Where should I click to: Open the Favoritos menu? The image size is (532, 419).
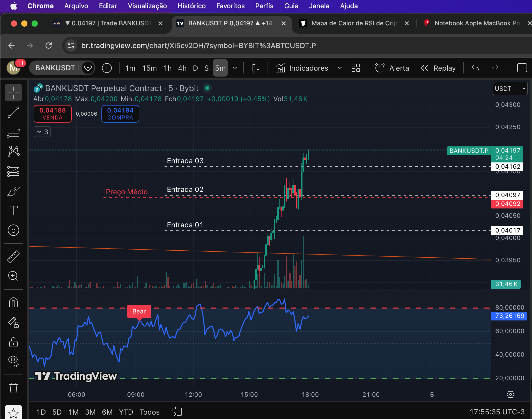pyautogui.click(x=230, y=6)
